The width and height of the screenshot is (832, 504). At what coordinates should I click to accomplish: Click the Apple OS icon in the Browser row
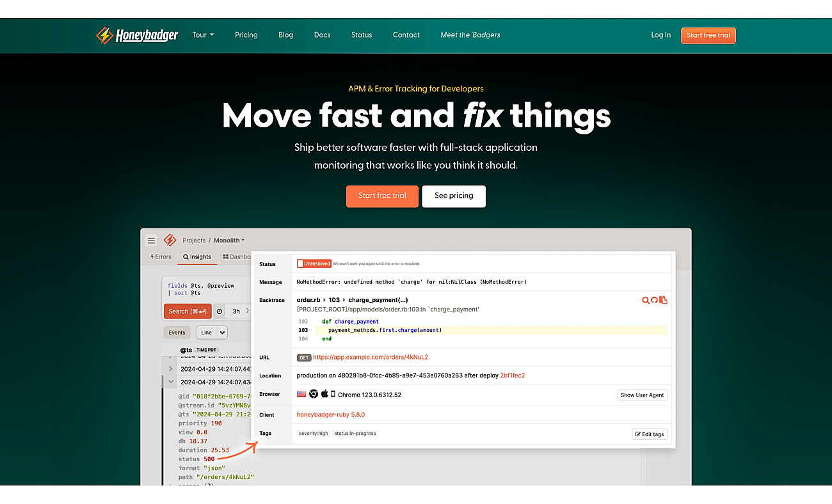click(x=324, y=394)
